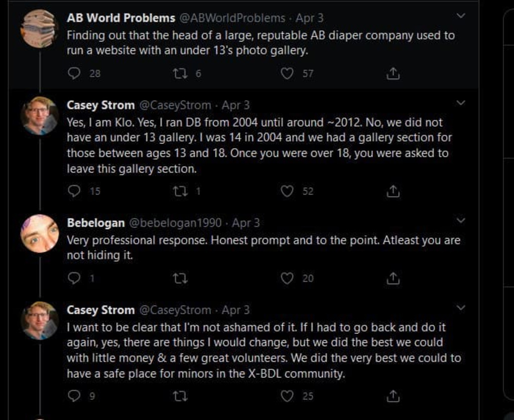Expand options chevron on Casey Strom's last tweet
This screenshot has width=514, height=420.
(x=461, y=307)
